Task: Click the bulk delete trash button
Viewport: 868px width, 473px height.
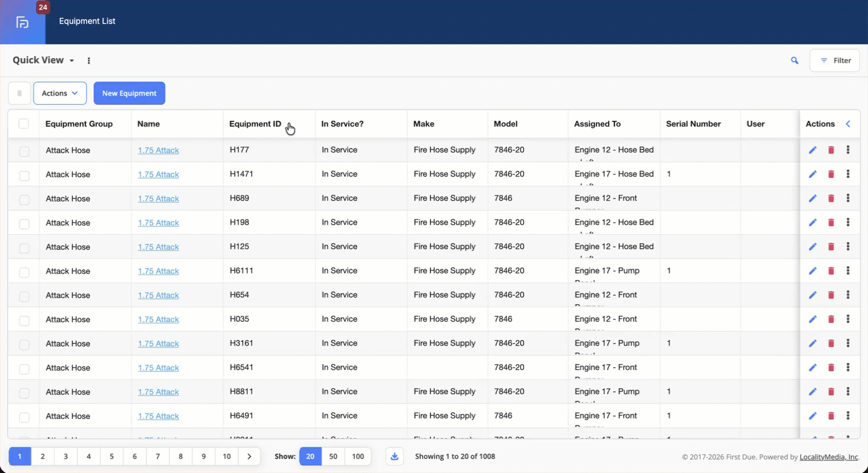Action: (19, 93)
